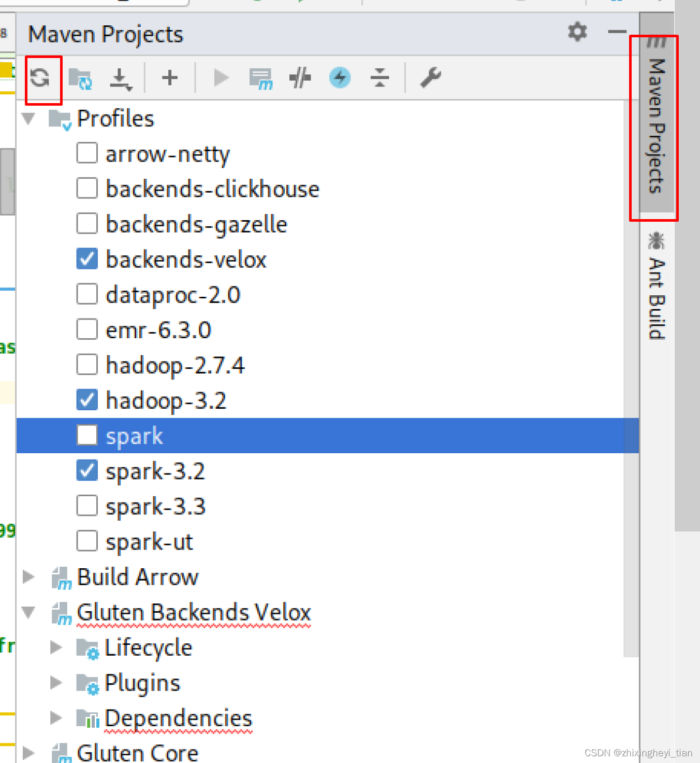
Task: Select the spark-3.3 label text
Action: (155, 507)
